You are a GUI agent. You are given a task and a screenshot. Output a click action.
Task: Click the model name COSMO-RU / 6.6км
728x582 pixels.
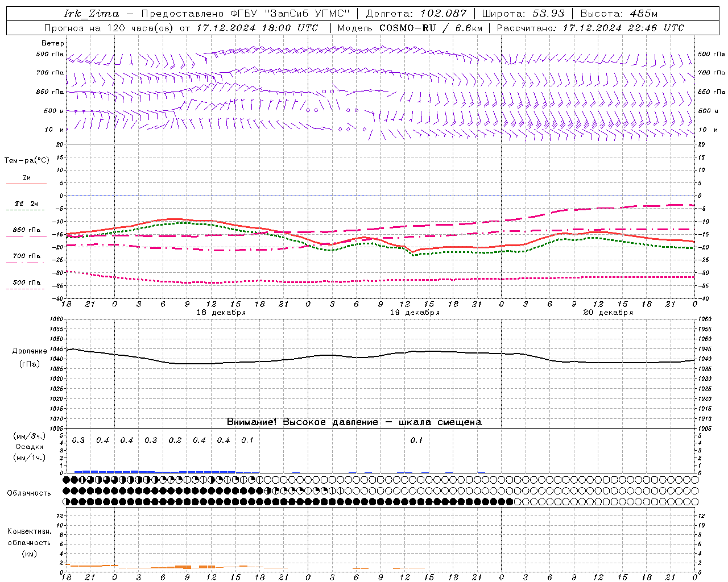click(x=431, y=28)
